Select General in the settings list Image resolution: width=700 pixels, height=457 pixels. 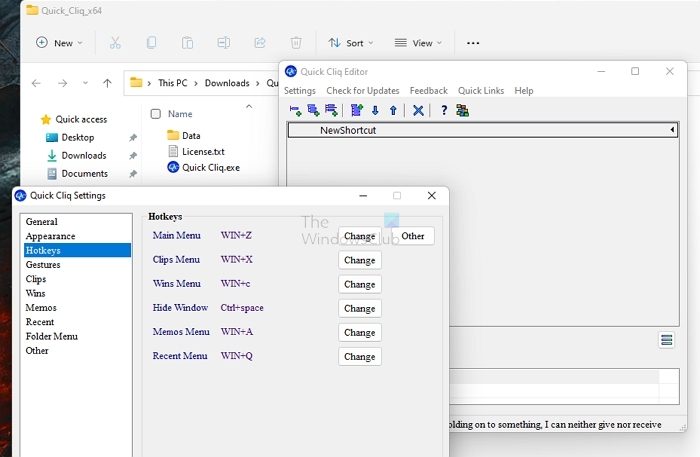coord(77,222)
